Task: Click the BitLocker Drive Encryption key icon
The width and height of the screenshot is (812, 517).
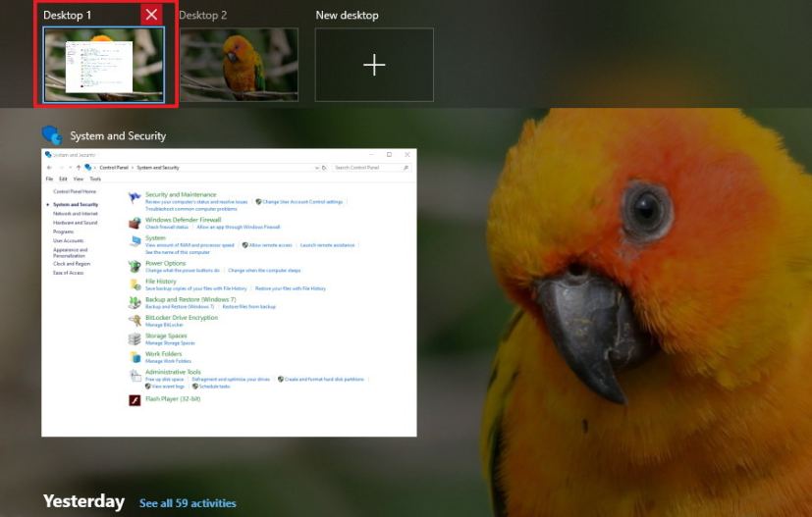Action: coord(135,321)
